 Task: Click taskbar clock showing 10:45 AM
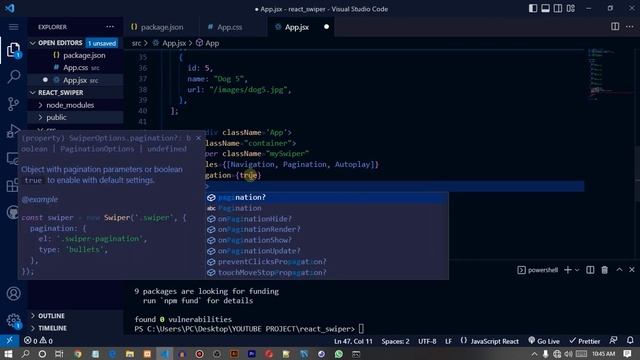pos(603,353)
